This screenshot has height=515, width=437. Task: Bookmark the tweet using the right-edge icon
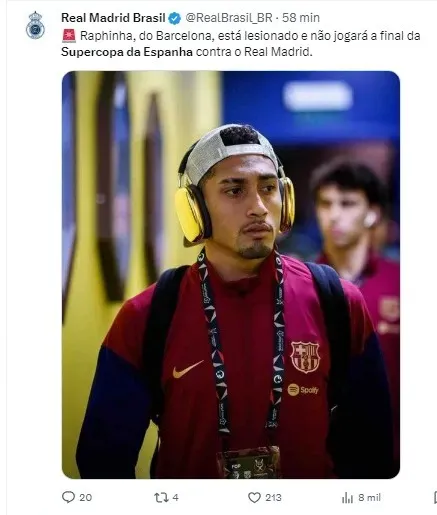pos(435,497)
